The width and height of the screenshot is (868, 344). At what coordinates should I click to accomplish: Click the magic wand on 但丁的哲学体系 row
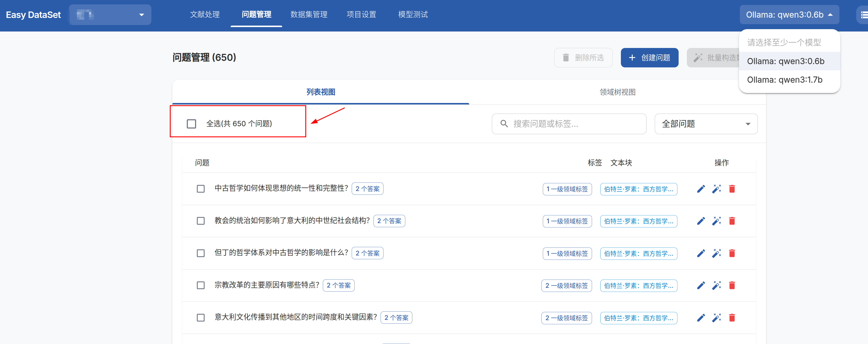pos(716,253)
